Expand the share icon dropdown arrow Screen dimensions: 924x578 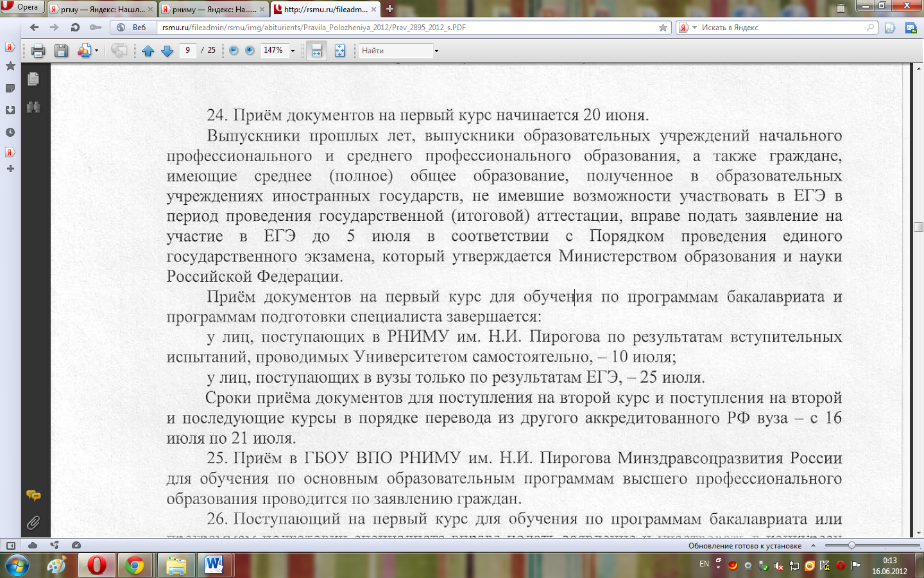[x=97, y=51]
